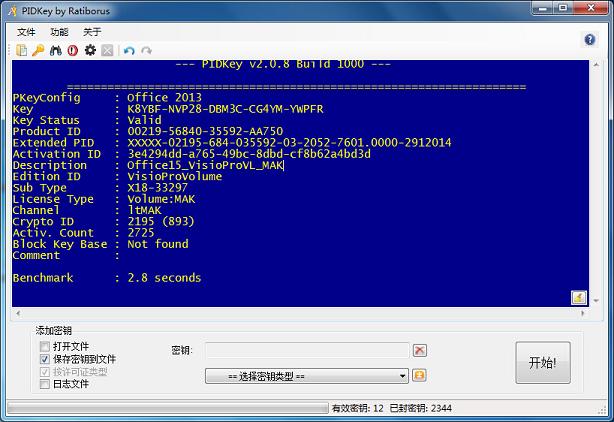Open the 功能 menu

click(x=59, y=32)
